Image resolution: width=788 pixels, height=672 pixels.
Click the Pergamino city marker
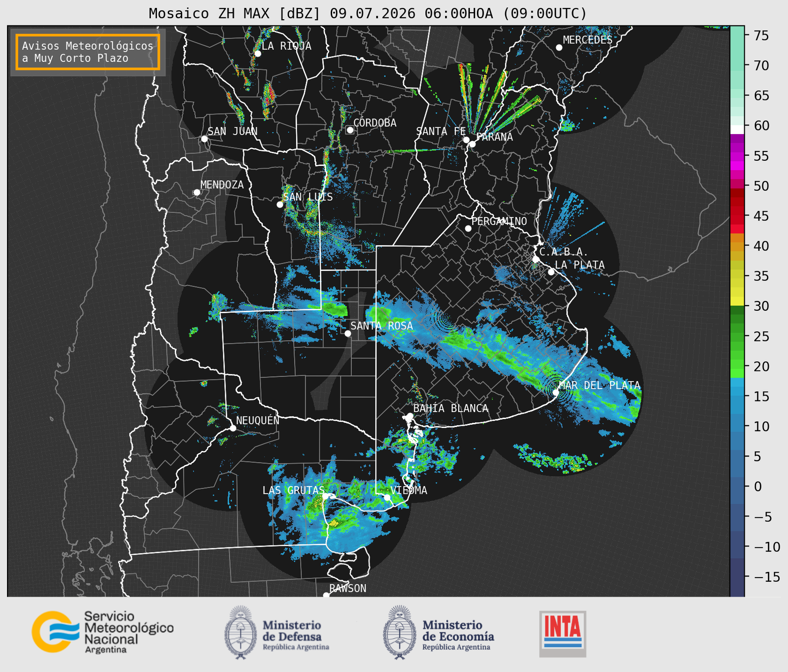(468, 229)
